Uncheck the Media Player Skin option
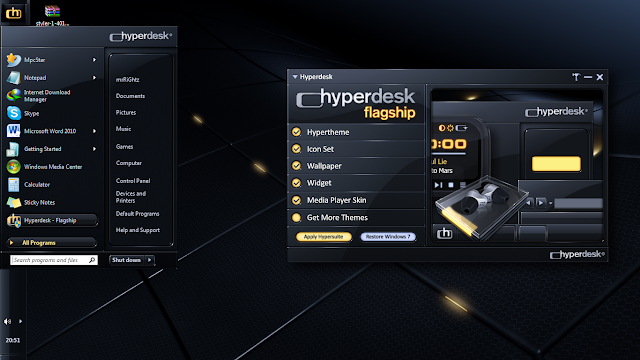The width and height of the screenshot is (640, 360). (x=296, y=200)
